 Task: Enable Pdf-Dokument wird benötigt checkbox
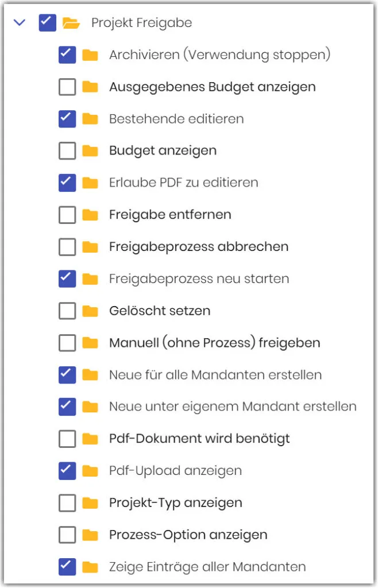click(x=67, y=439)
